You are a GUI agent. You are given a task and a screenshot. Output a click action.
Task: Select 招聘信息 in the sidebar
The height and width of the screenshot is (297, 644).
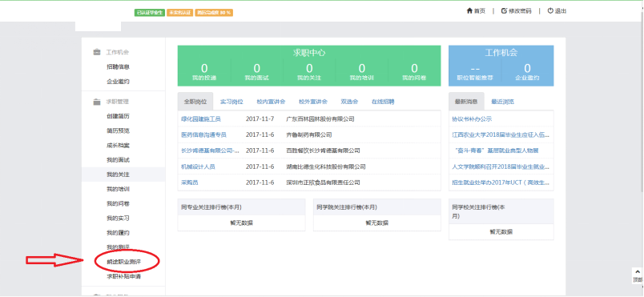pos(119,67)
